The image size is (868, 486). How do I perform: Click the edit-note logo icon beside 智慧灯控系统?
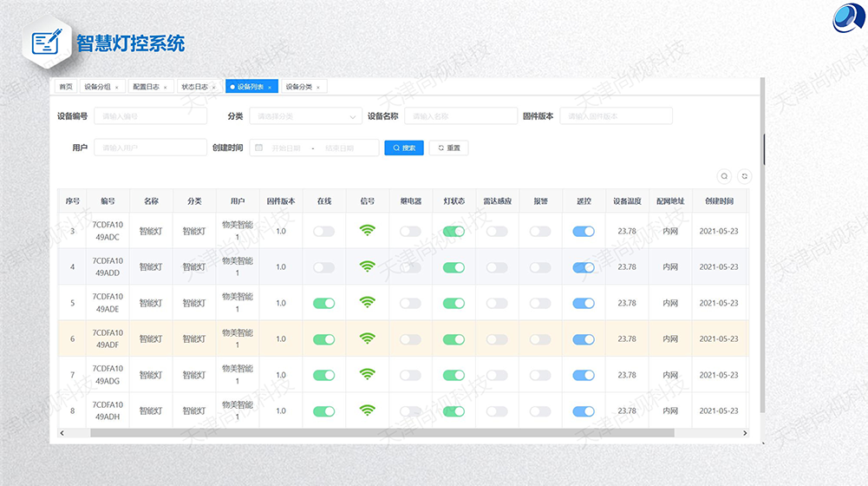(x=48, y=43)
